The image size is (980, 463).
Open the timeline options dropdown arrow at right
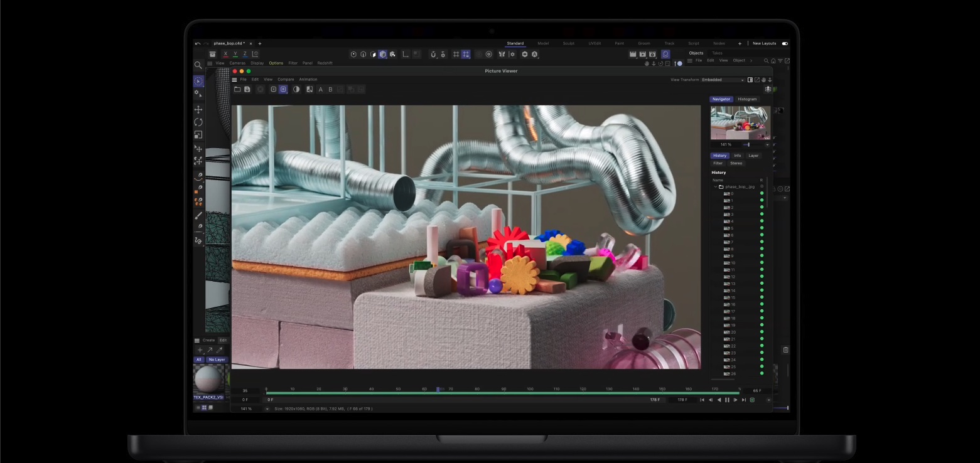click(x=769, y=400)
